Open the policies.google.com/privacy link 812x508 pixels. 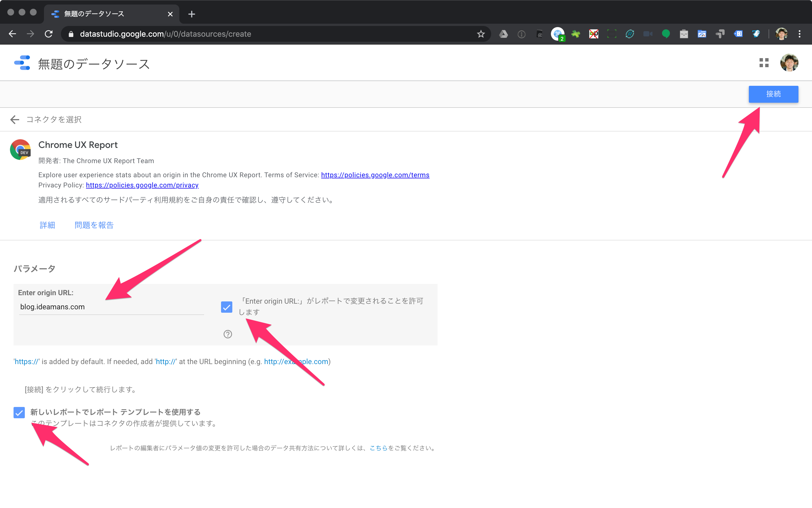[x=142, y=185]
